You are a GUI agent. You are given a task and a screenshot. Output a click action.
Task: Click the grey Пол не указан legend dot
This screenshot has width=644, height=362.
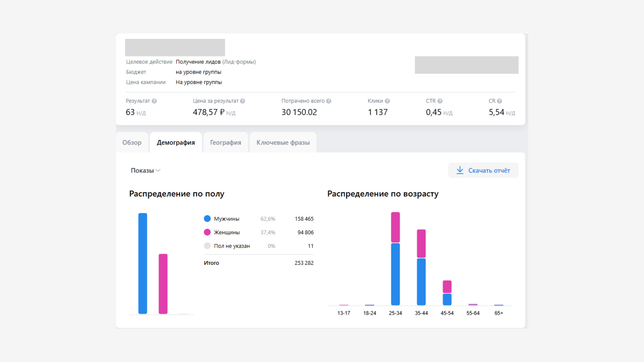[207, 246]
